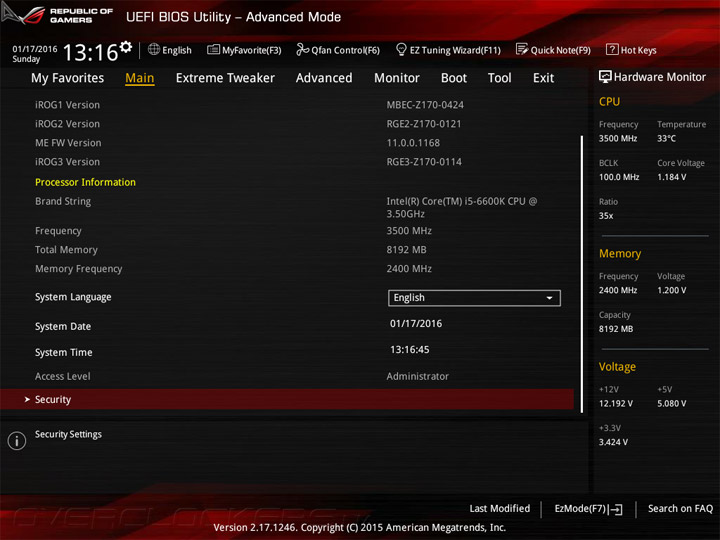This screenshot has width=720, height=540.
Task: Click the main panel vertical scrollbar
Action: tap(582, 274)
